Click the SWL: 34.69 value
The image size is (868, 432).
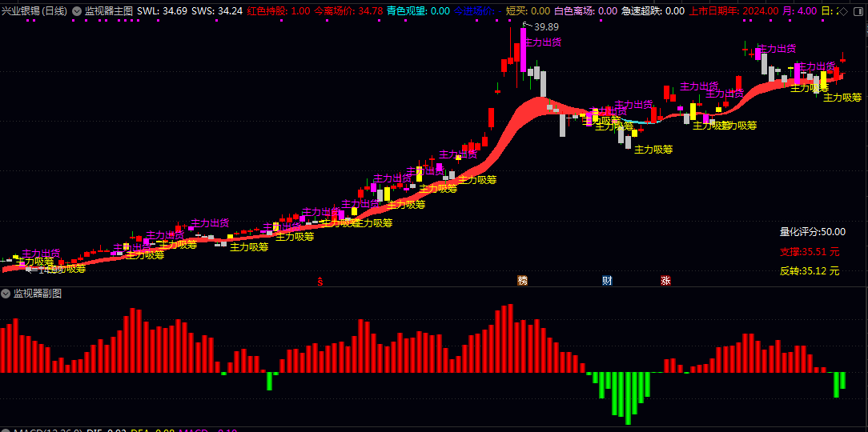click(163, 10)
